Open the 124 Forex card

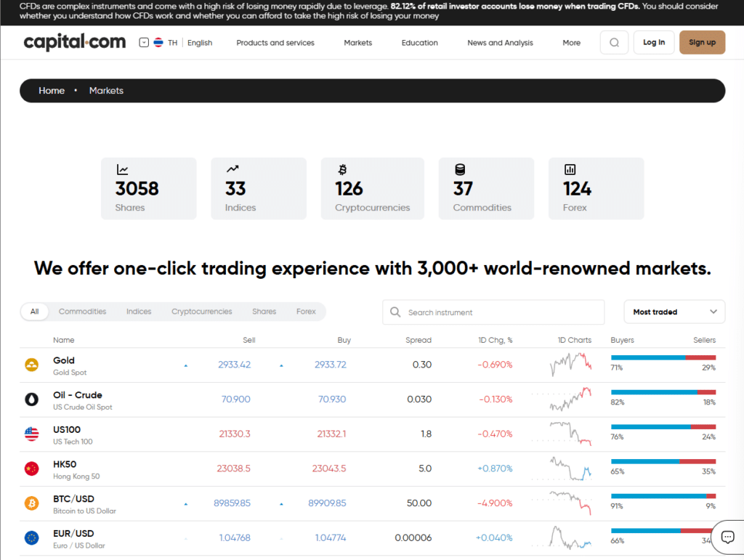[597, 188]
